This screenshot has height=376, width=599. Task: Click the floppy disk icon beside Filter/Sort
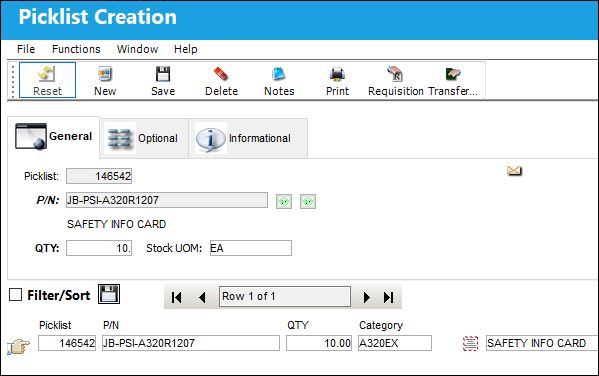[109, 294]
